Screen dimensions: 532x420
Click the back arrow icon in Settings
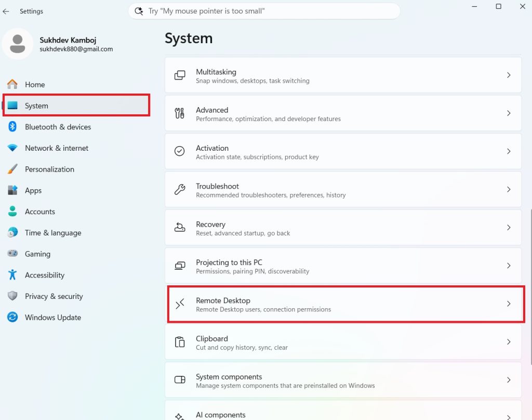[x=6, y=11]
